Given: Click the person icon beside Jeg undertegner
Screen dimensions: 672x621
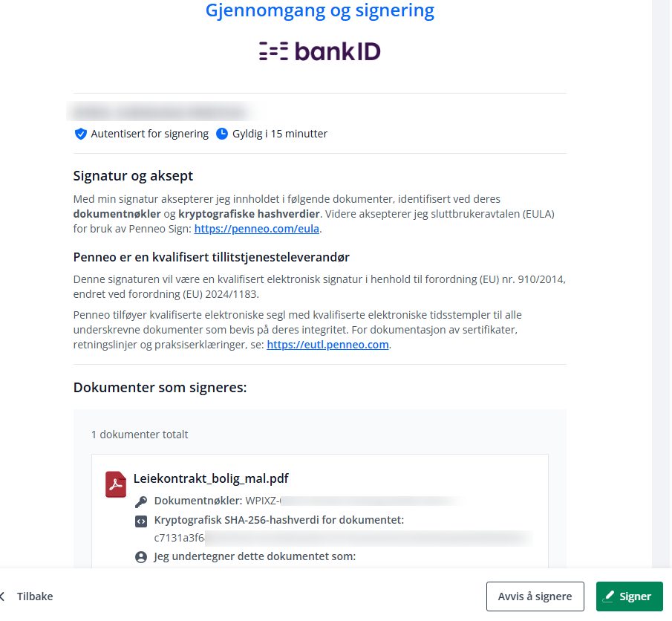Looking at the screenshot, I should point(141,556).
